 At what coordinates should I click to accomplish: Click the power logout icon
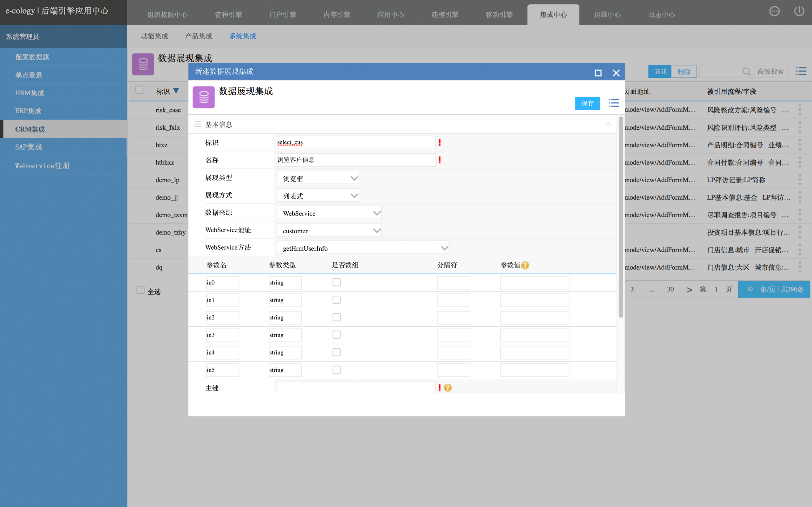click(x=799, y=11)
